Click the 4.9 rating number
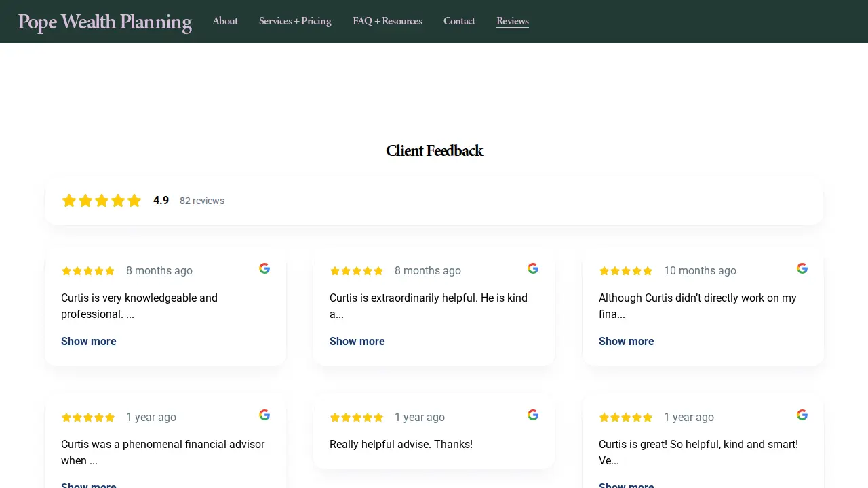This screenshot has height=488, width=868. [161, 201]
